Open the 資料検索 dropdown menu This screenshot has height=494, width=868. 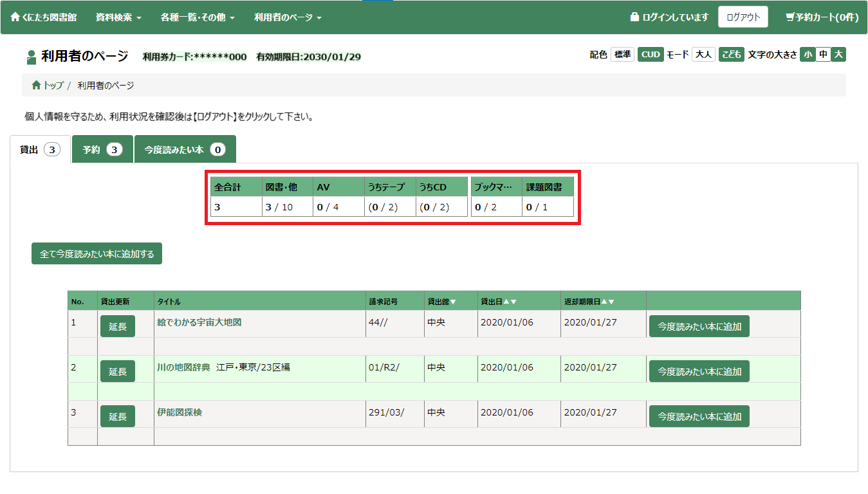click(x=118, y=17)
